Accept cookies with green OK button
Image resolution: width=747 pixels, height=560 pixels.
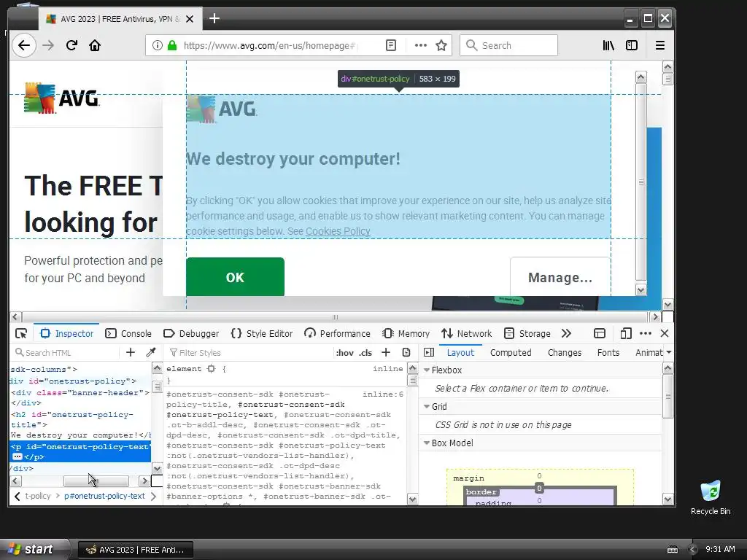(235, 277)
